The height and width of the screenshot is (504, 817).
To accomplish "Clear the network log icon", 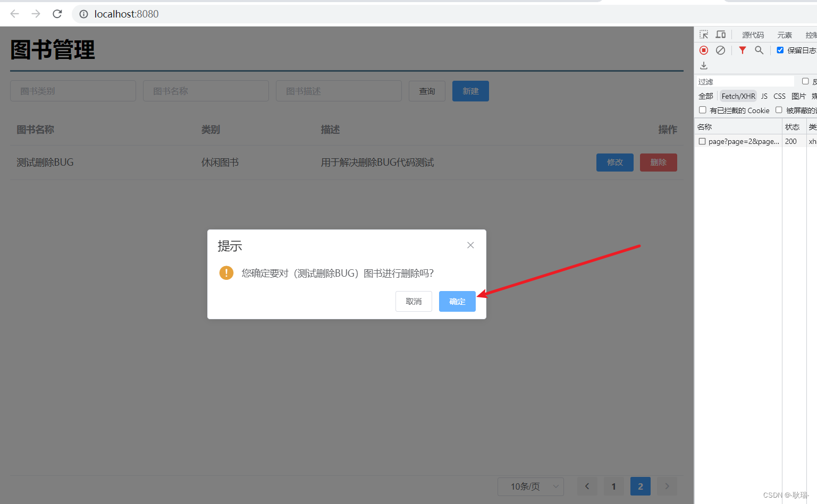I will click(720, 50).
